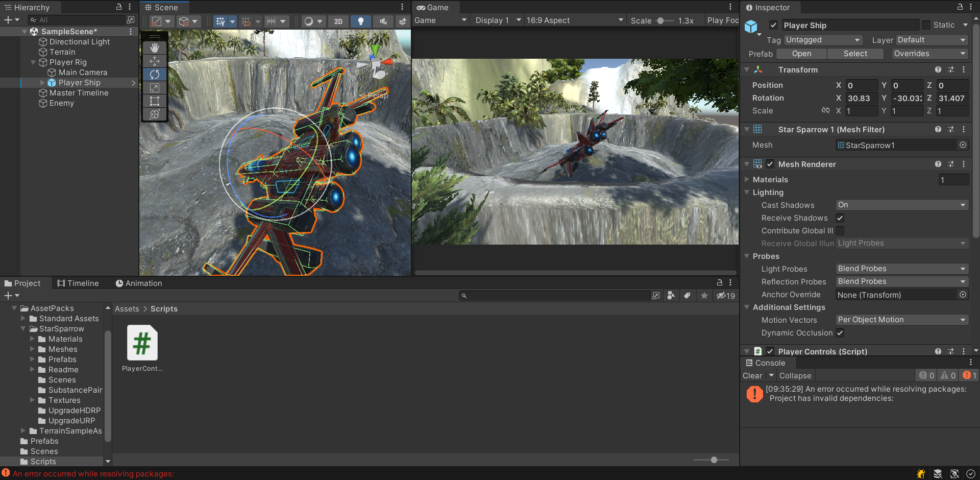Image resolution: width=980 pixels, height=480 pixels.
Task: Click the Console Clear button
Action: 752,376
